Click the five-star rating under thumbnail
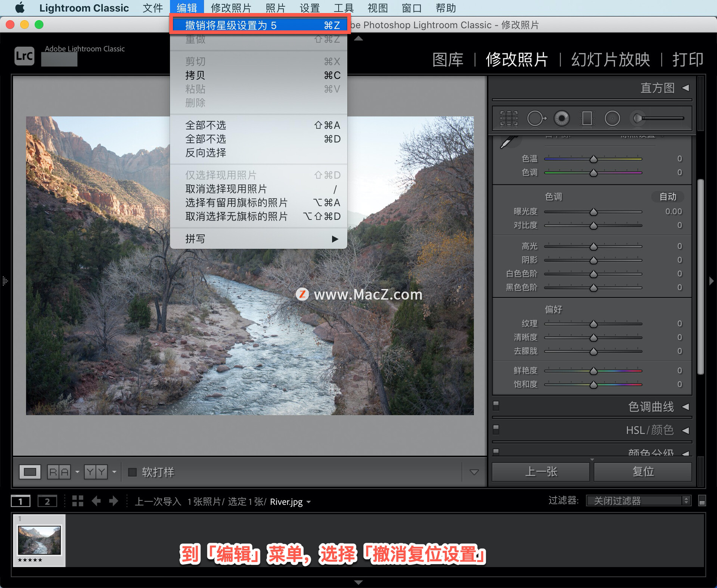 [30, 560]
